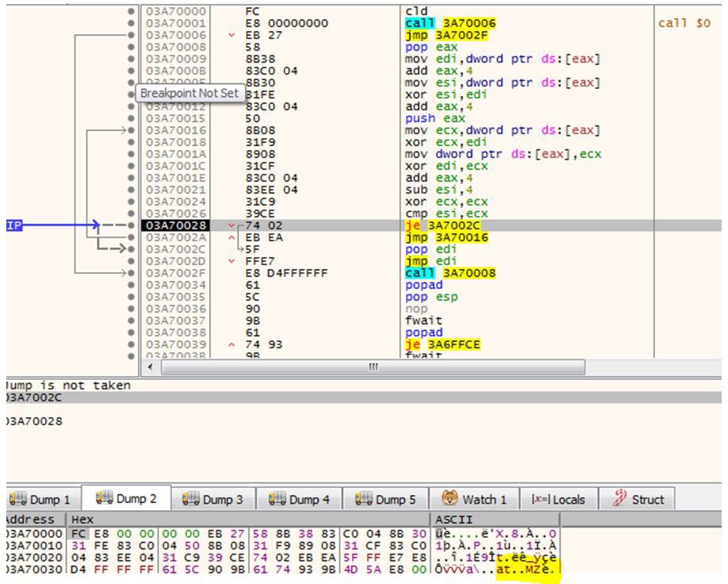
Task: Click the 'pop edi' instruction at 03A7002C
Action: point(423,250)
